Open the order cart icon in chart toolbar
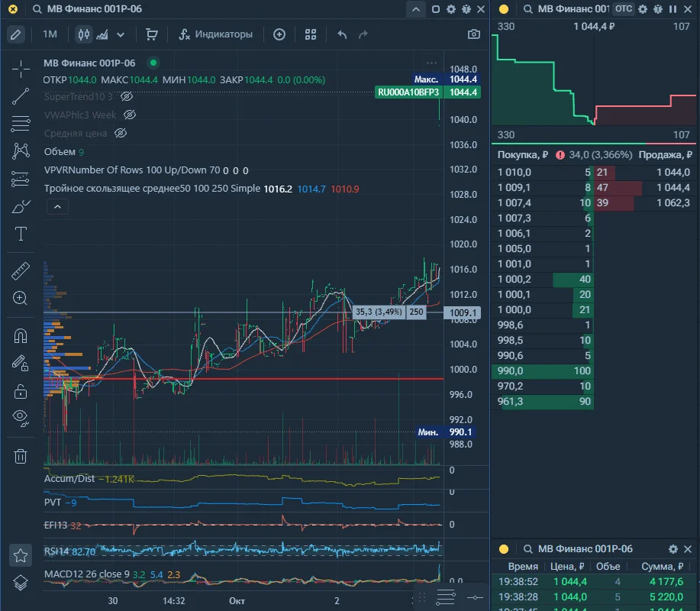Image resolution: width=700 pixels, height=611 pixels. pos(152,34)
